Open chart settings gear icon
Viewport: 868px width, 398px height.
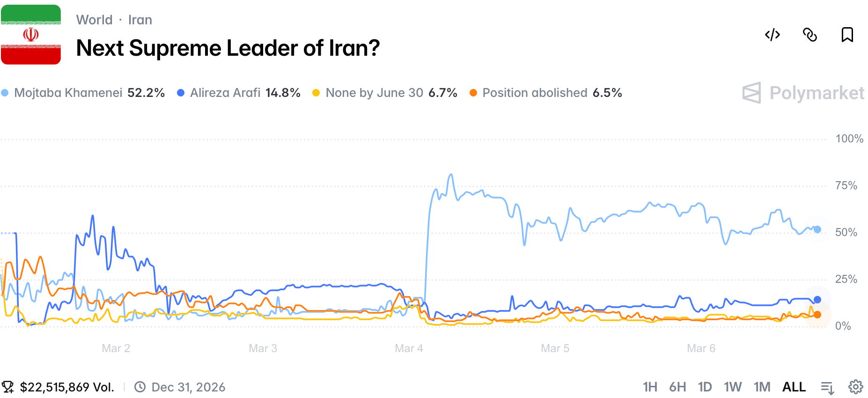(x=856, y=387)
